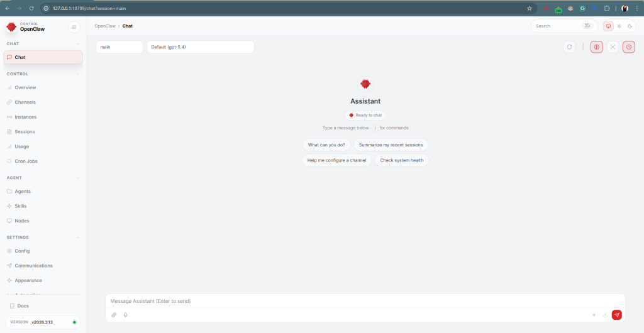This screenshot has width=644, height=333.
Task: Open Cron Jobs in the sidebar
Action: pyautogui.click(x=26, y=161)
